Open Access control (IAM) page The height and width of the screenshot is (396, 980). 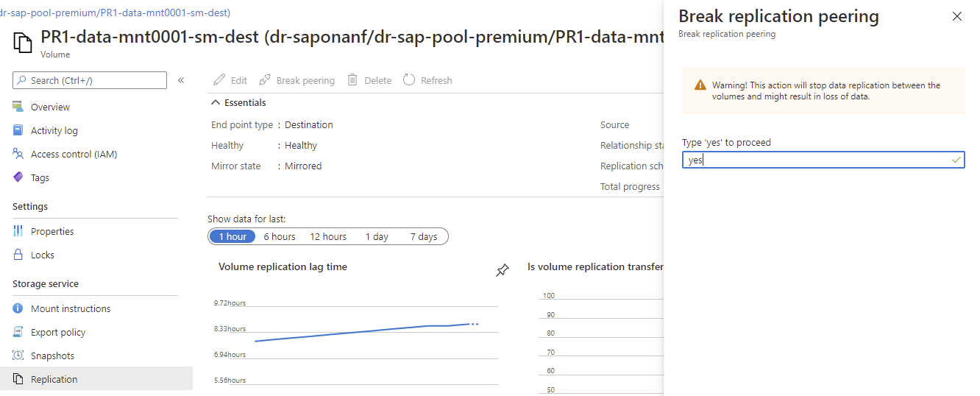point(74,154)
